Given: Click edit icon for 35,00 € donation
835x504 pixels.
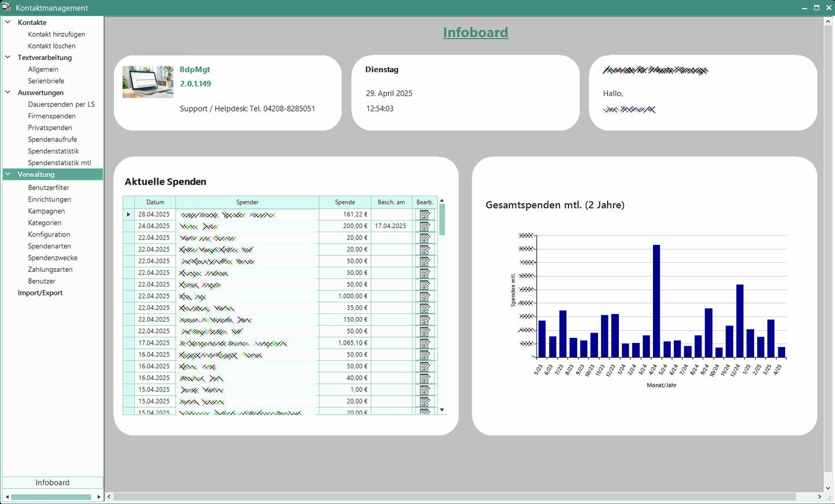Looking at the screenshot, I should pos(425,308).
